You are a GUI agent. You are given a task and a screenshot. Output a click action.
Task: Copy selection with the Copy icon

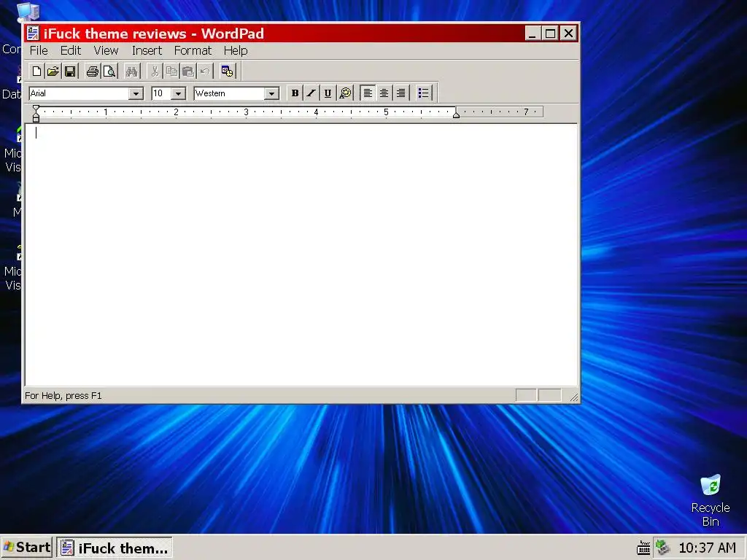click(171, 71)
